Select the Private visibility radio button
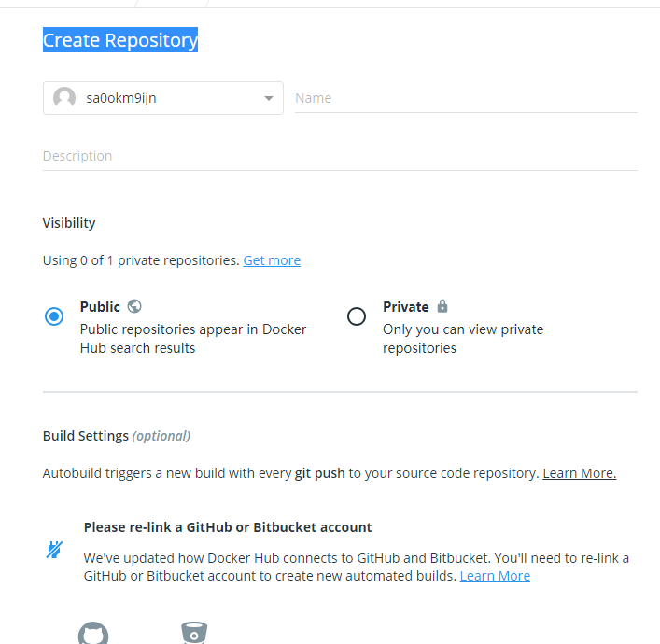The width and height of the screenshot is (660, 644). coord(357,316)
